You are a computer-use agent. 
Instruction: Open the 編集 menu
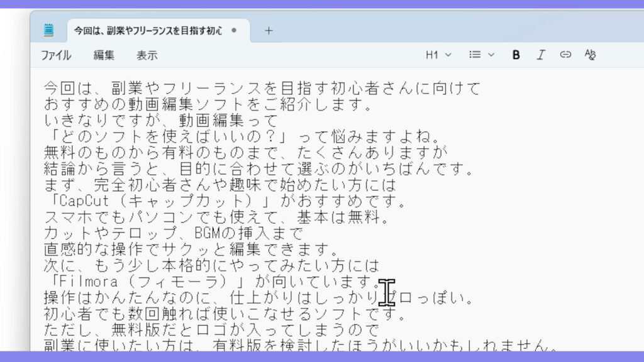click(104, 55)
